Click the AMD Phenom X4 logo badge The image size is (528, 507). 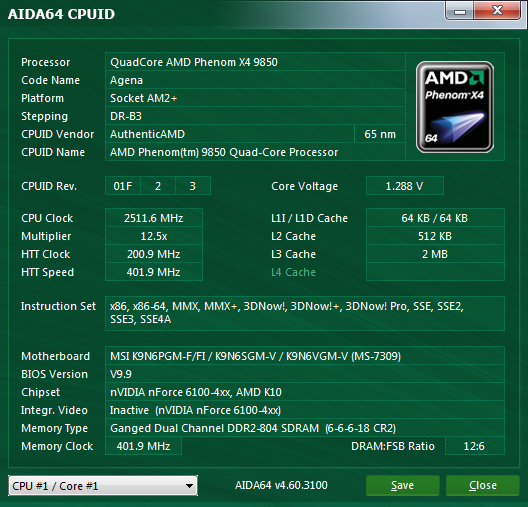(455, 107)
